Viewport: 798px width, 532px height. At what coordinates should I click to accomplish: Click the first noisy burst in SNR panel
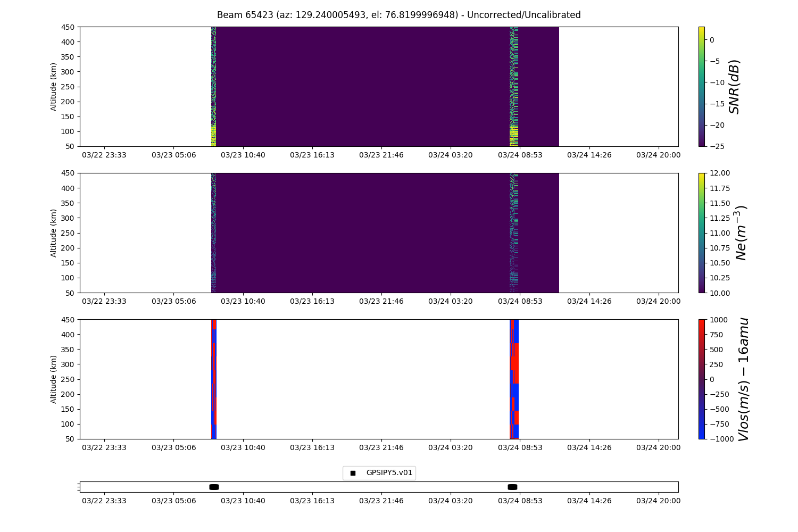pyautogui.click(x=213, y=86)
